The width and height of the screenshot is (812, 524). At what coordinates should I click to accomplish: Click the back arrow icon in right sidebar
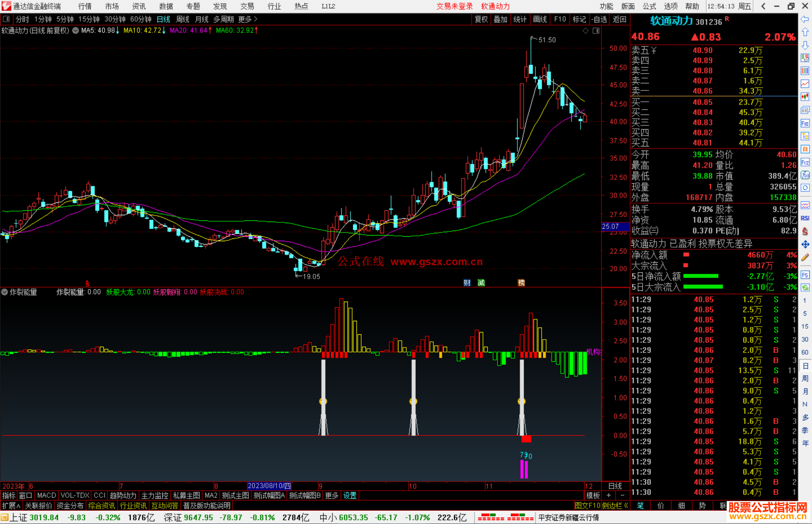(805, 19)
